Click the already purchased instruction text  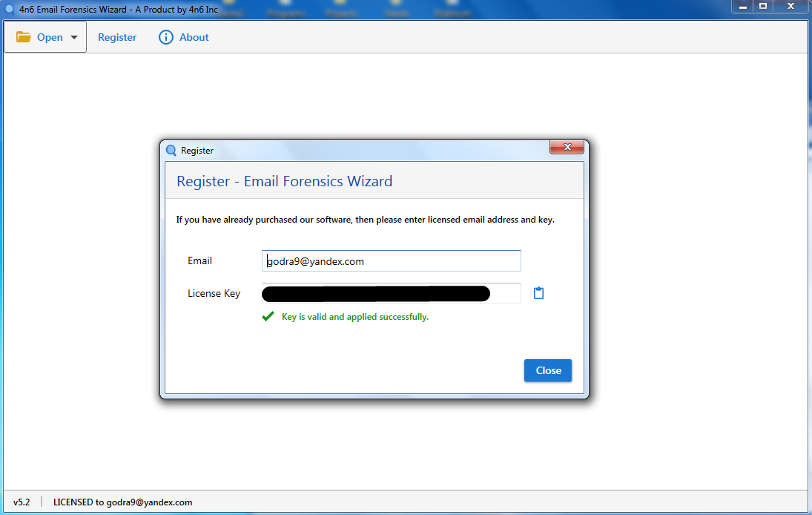(x=365, y=220)
